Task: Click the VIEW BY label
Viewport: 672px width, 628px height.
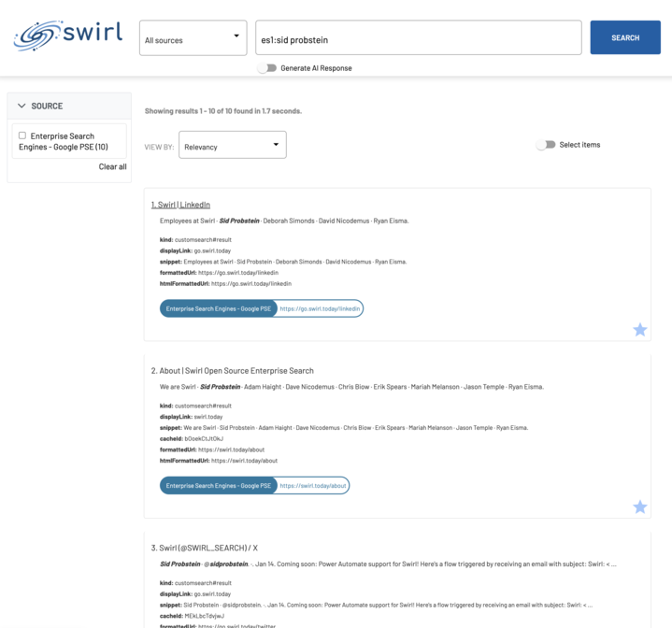Action: point(159,147)
